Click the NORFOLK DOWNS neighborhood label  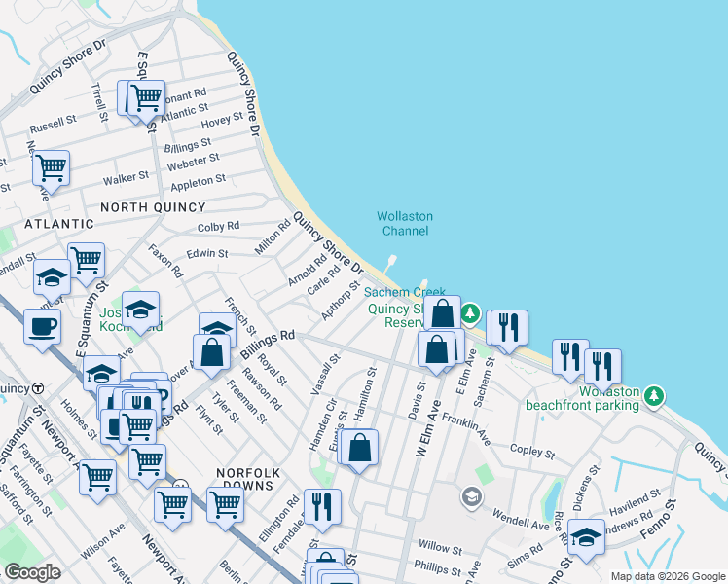click(248, 479)
